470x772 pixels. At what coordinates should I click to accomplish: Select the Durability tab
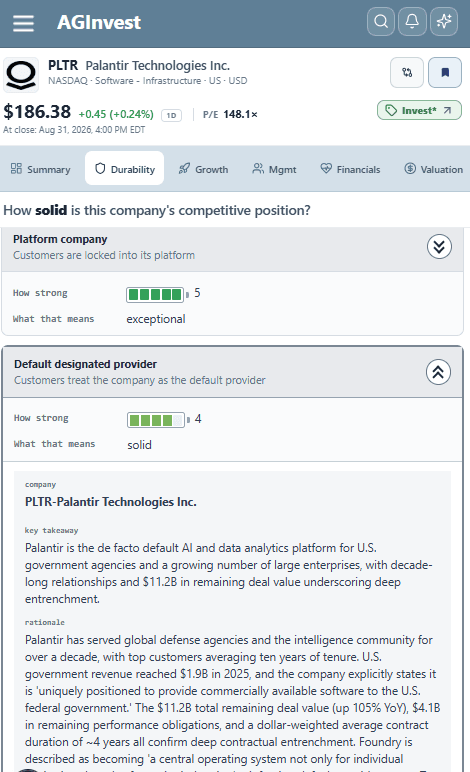coord(125,169)
